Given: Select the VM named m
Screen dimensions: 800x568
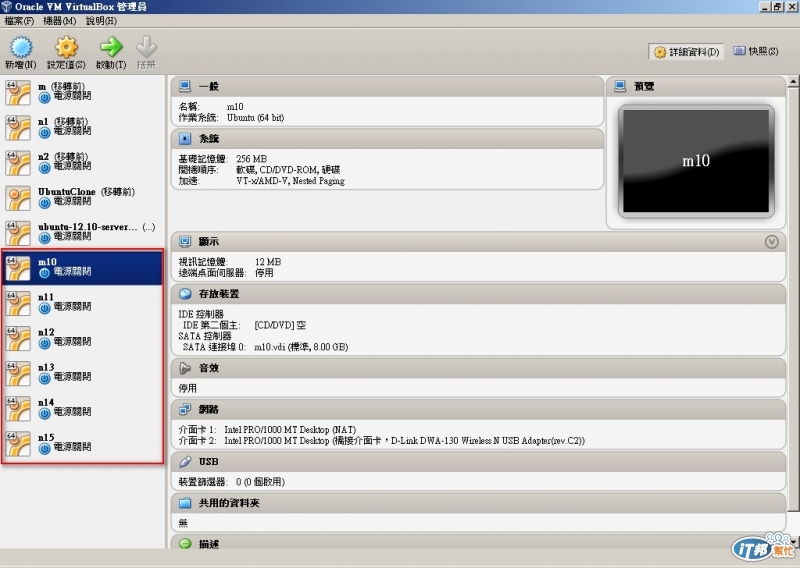Looking at the screenshot, I should 83,92.
